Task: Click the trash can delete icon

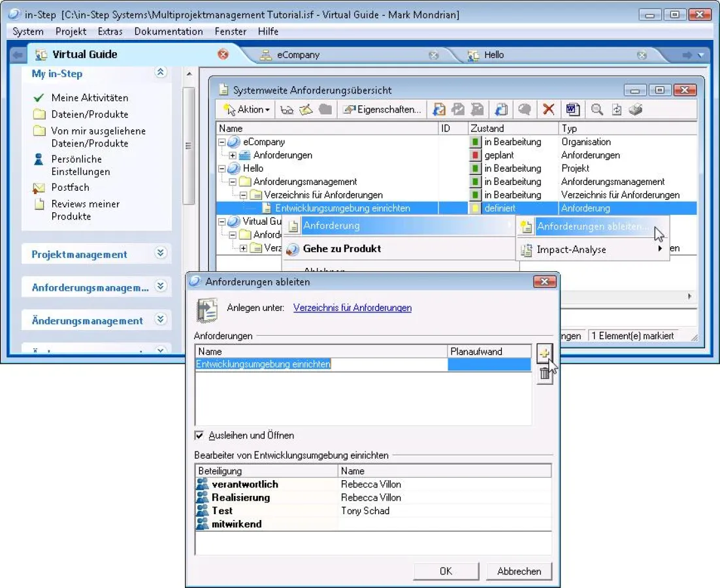Action: click(x=544, y=374)
